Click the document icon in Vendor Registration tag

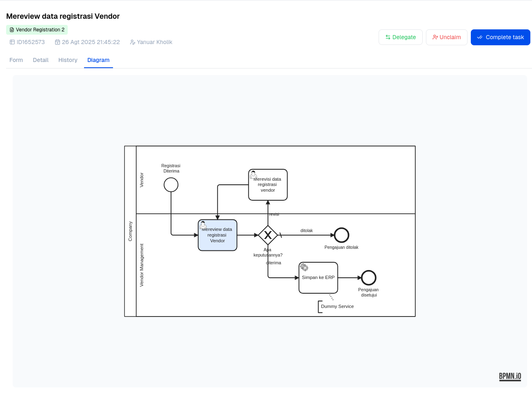coord(12,30)
